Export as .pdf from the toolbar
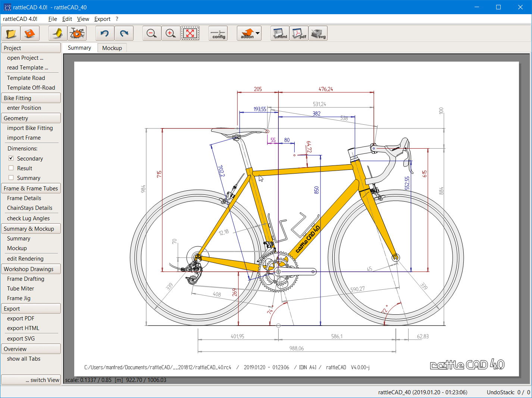532x398 pixels. [x=299, y=33]
